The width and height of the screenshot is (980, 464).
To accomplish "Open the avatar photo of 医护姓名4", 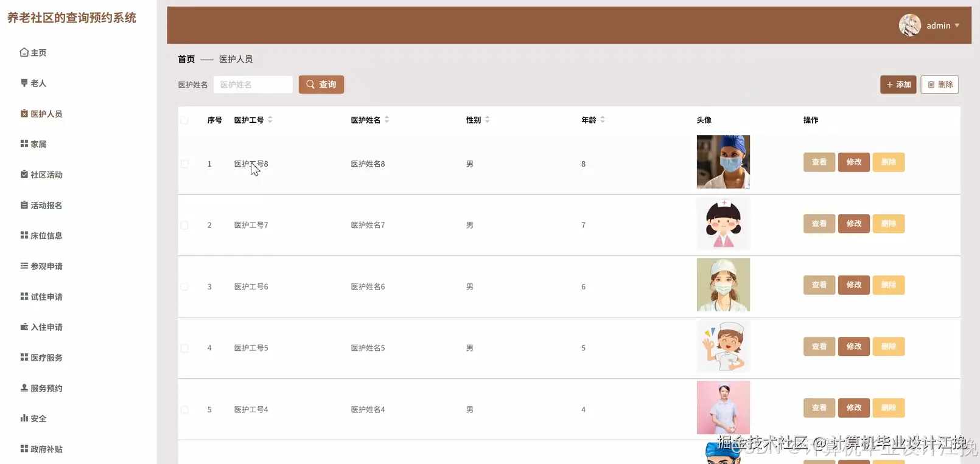I will click(x=723, y=407).
